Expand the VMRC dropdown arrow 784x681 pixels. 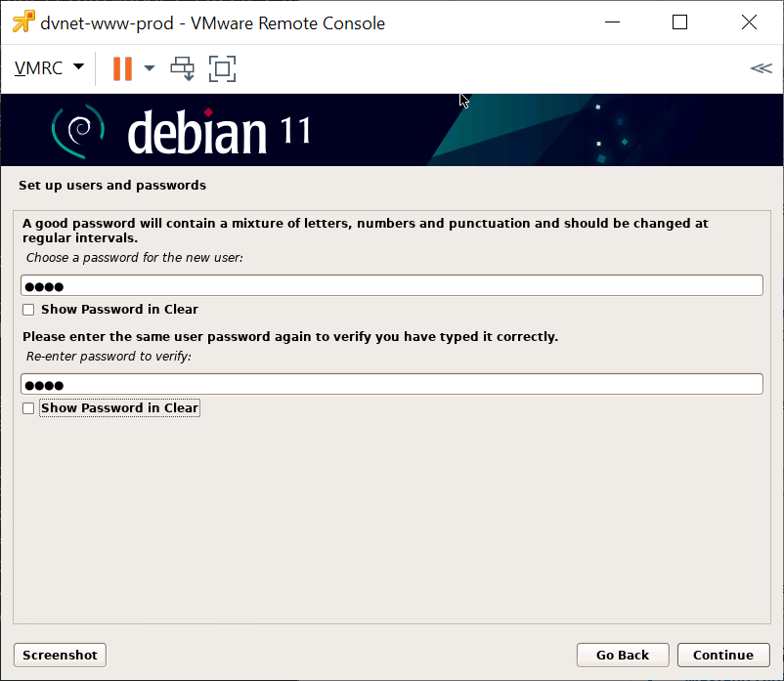(78, 67)
